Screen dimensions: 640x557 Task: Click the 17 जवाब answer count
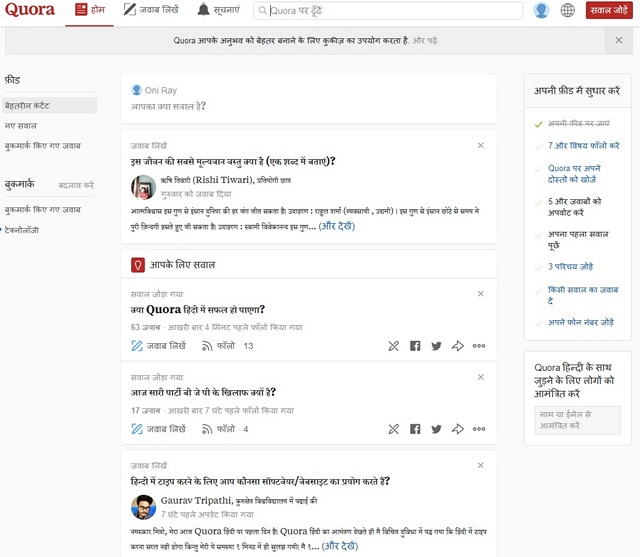(145, 411)
